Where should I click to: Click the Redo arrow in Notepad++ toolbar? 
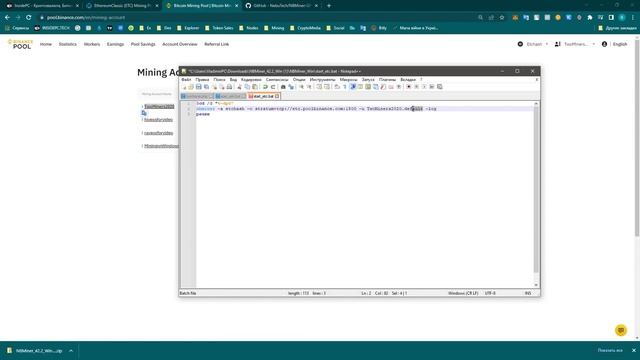273,87
